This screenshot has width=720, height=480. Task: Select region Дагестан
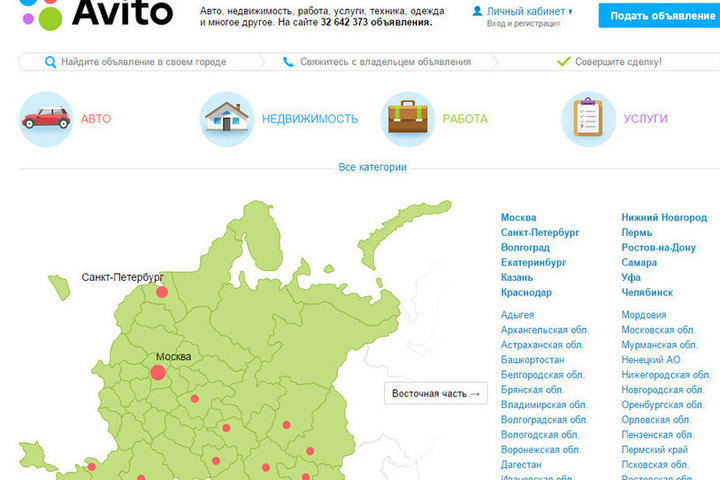point(521,465)
